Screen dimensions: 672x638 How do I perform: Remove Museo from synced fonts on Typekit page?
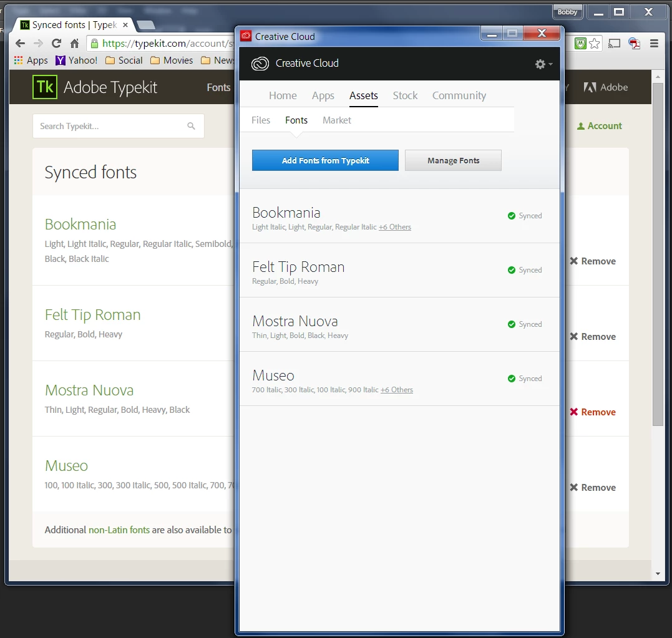tap(593, 487)
